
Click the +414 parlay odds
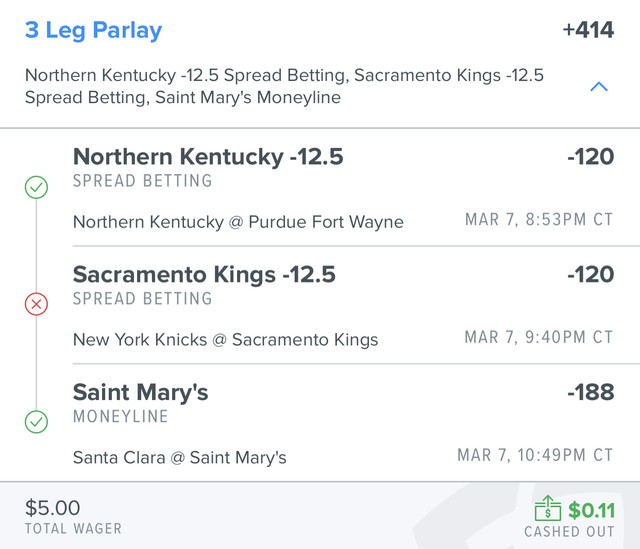point(588,30)
